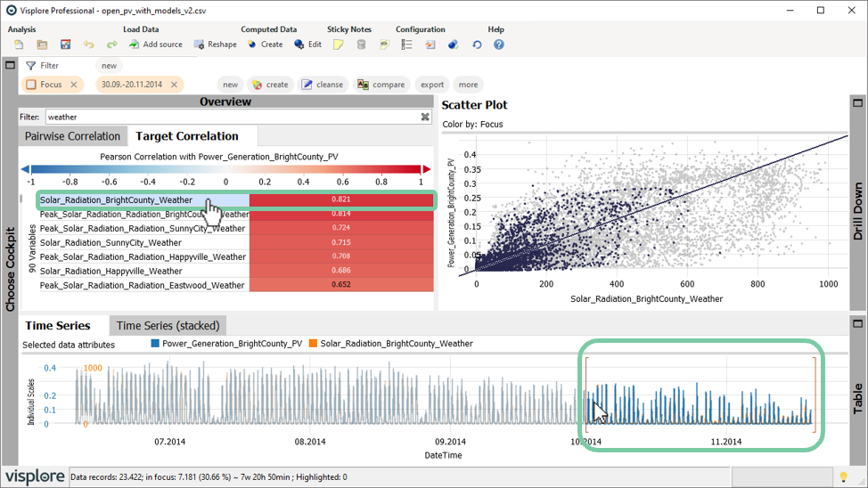
Task: Click the cleanse button
Action: 323,85
